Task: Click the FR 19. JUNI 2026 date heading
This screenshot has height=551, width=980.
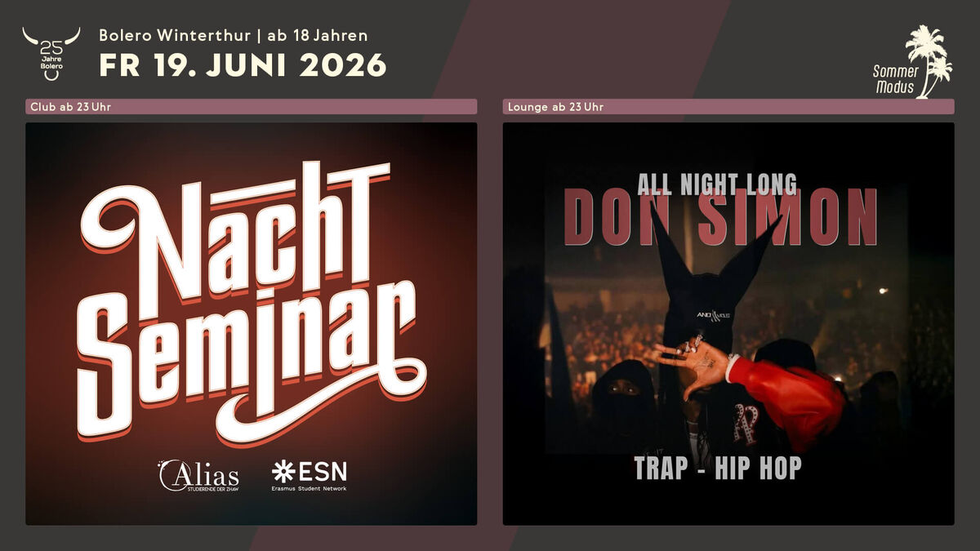Action: click(x=243, y=65)
